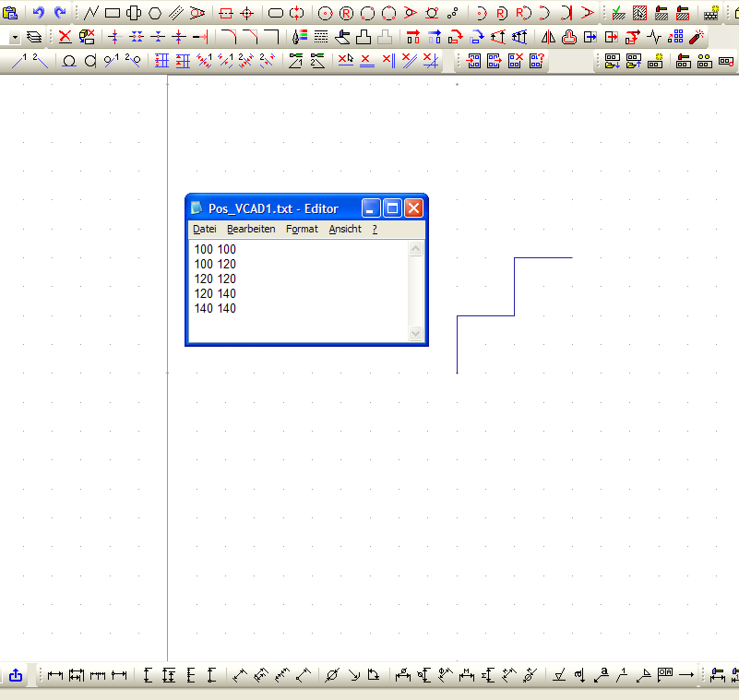This screenshot has height=700, width=739.
Task: Open the layers stack manager
Action: click(34, 37)
